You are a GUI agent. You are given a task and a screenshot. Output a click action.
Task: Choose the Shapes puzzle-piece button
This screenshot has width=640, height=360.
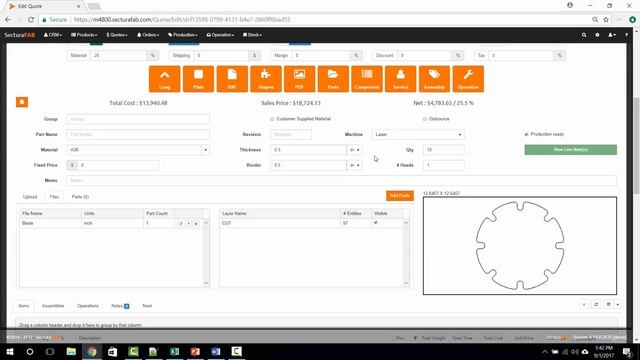(266, 79)
